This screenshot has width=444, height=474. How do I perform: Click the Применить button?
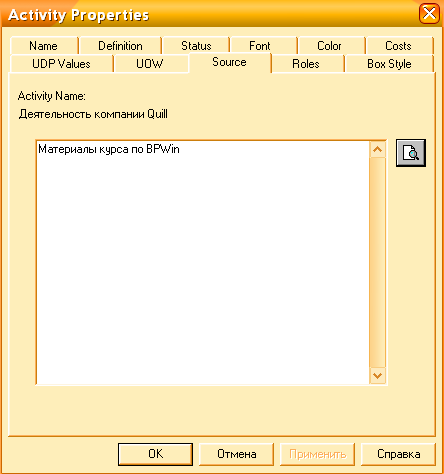click(317, 454)
